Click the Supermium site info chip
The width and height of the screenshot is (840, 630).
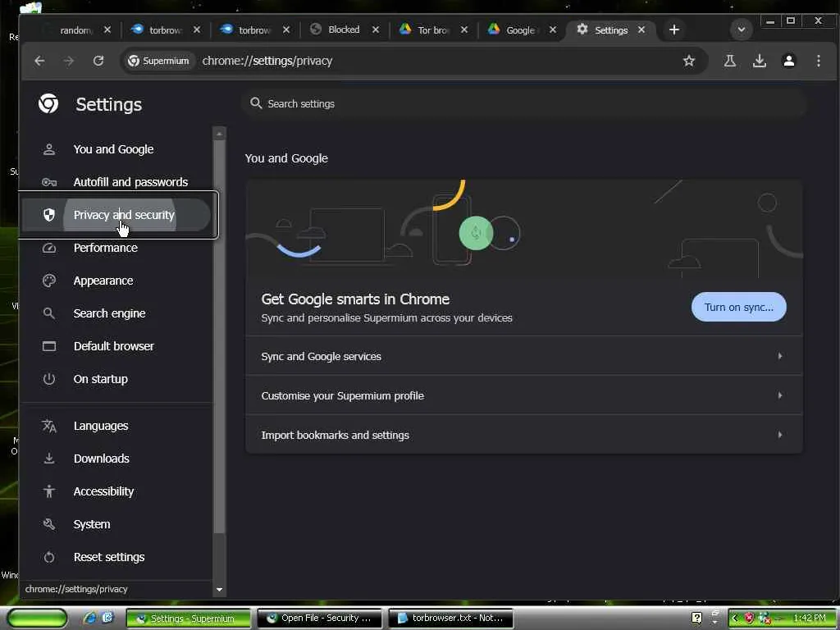(158, 61)
